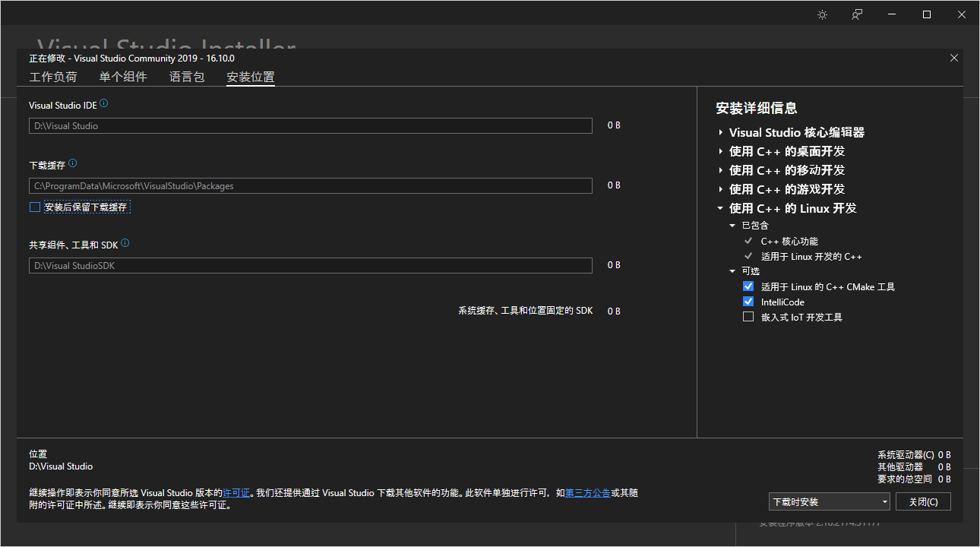
Task: Minimize the Visual Studio Installer window
Action: click(x=892, y=14)
